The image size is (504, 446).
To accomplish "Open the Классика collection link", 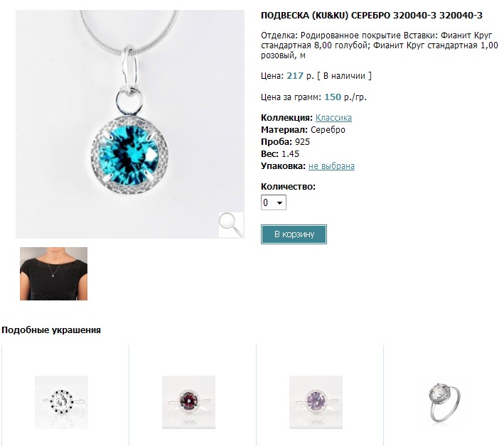I will tap(333, 118).
